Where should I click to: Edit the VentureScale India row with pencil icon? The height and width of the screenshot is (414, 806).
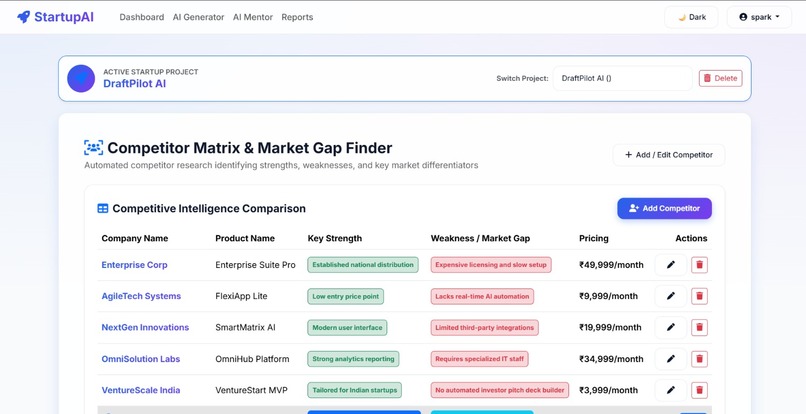point(671,390)
